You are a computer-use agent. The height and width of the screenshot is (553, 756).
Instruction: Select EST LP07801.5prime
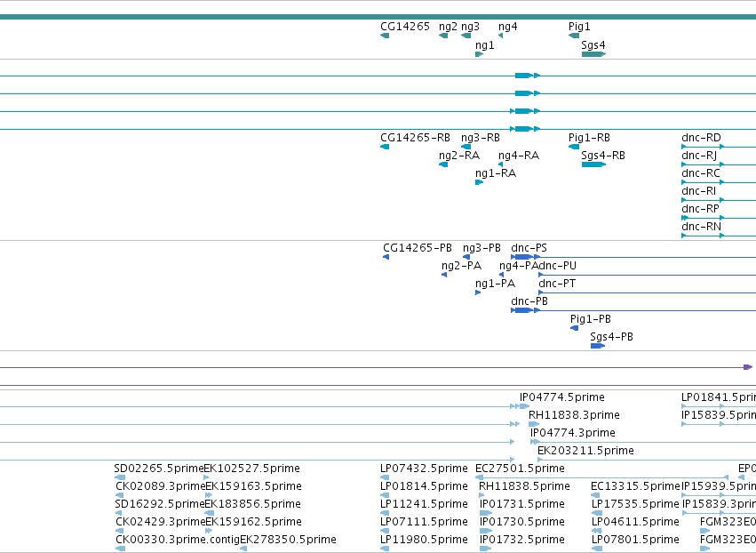[x=635, y=541]
